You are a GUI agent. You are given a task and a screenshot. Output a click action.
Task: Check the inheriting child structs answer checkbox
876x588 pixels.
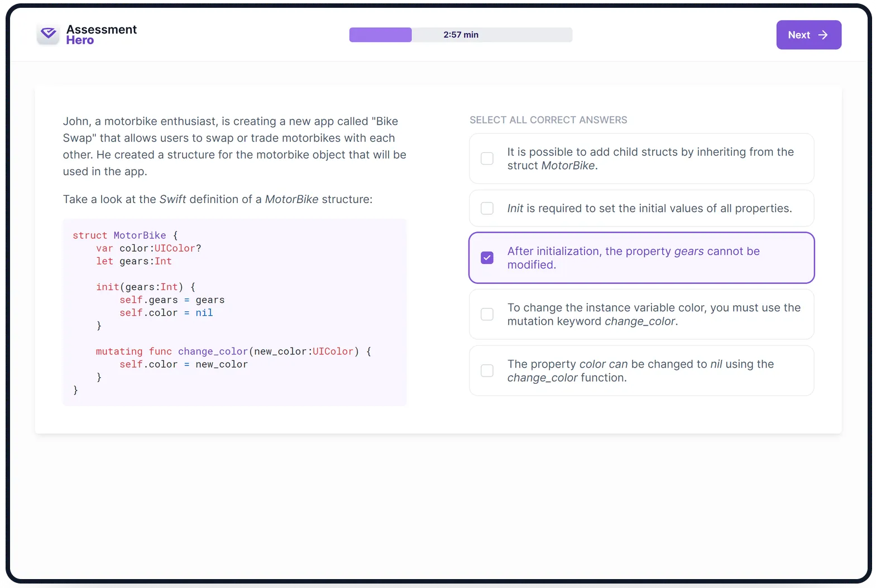tap(487, 158)
